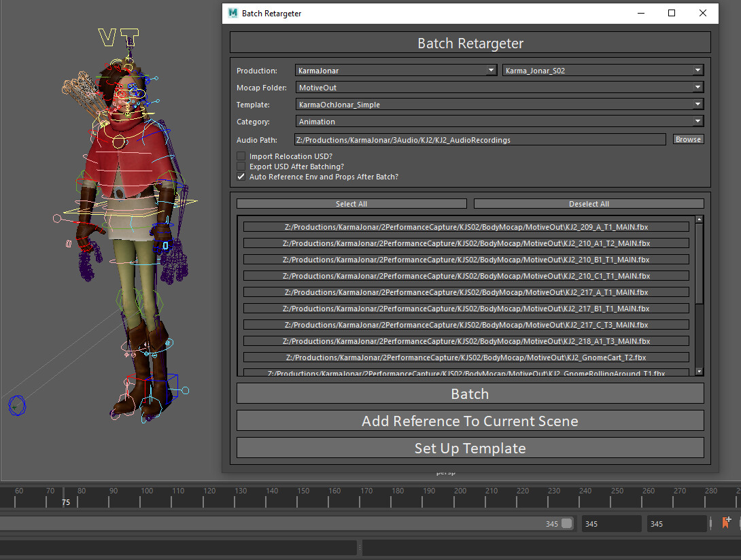Add a bookmark on the timeline

point(726,523)
